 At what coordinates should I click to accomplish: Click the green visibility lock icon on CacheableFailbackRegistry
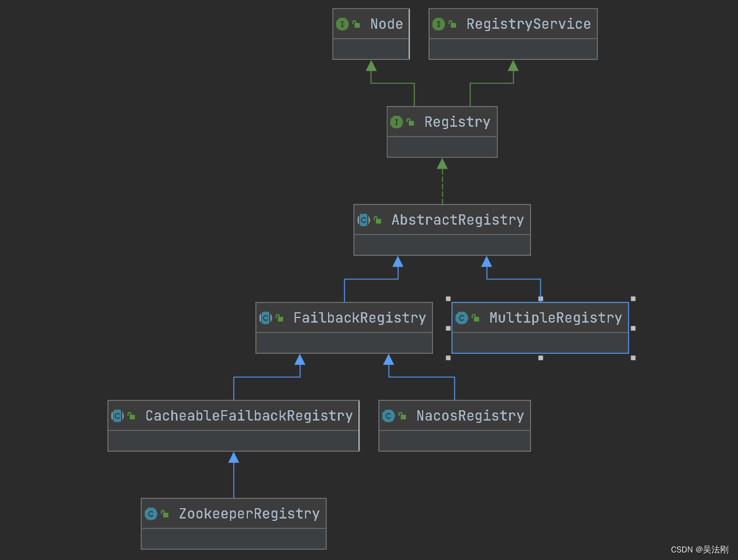(131, 416)
